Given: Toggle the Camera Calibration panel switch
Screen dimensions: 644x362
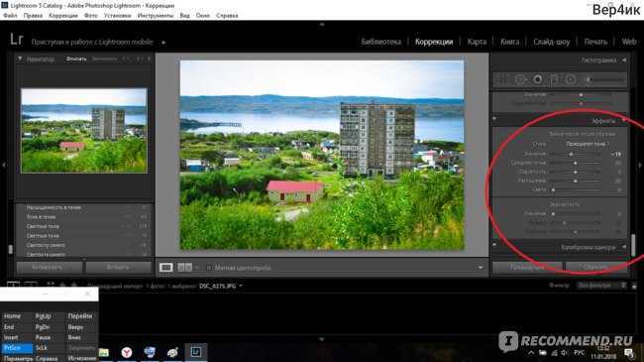Looking at the screenshot, I should point(494,245).
